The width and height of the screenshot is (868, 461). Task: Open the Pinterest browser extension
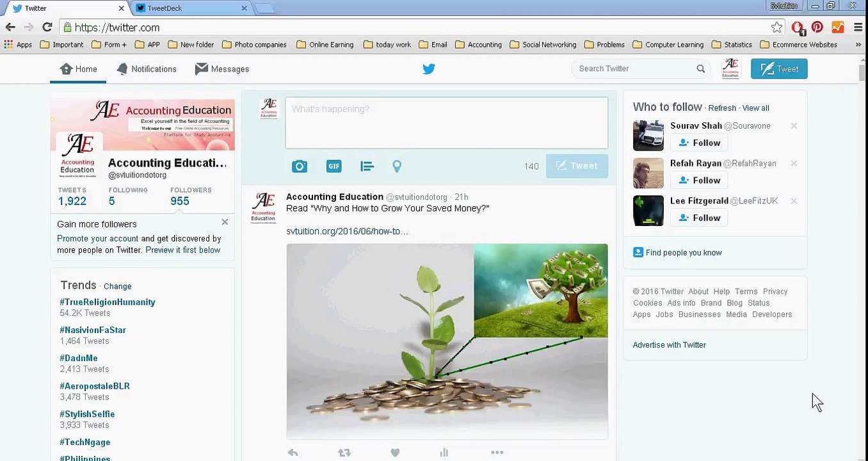(x=817, y=27)
